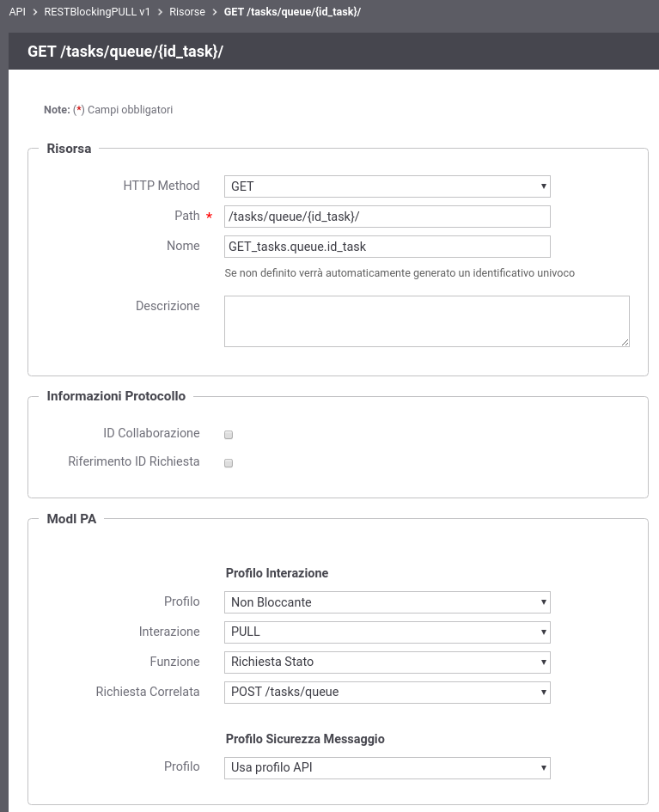Viewport: 659px width, 812px height.
Task: Toggle the Riferimento ID Richiesta checkbox
Action: pos(229,463)
